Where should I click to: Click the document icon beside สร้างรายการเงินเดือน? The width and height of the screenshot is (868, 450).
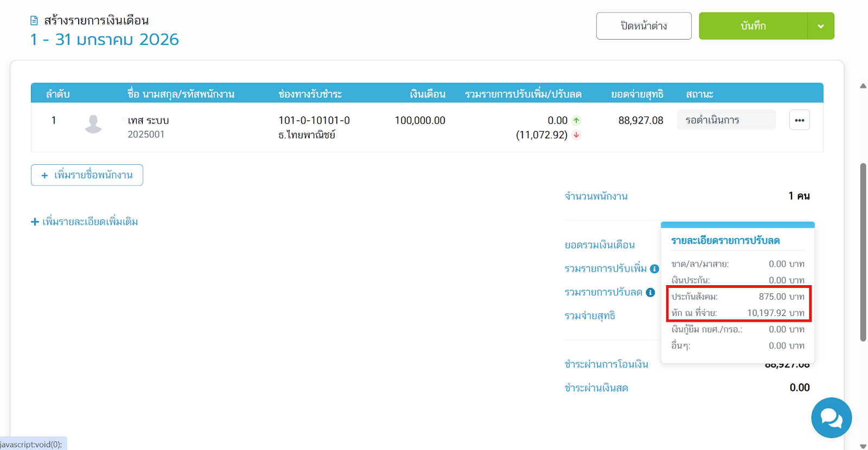click(34, 21)
